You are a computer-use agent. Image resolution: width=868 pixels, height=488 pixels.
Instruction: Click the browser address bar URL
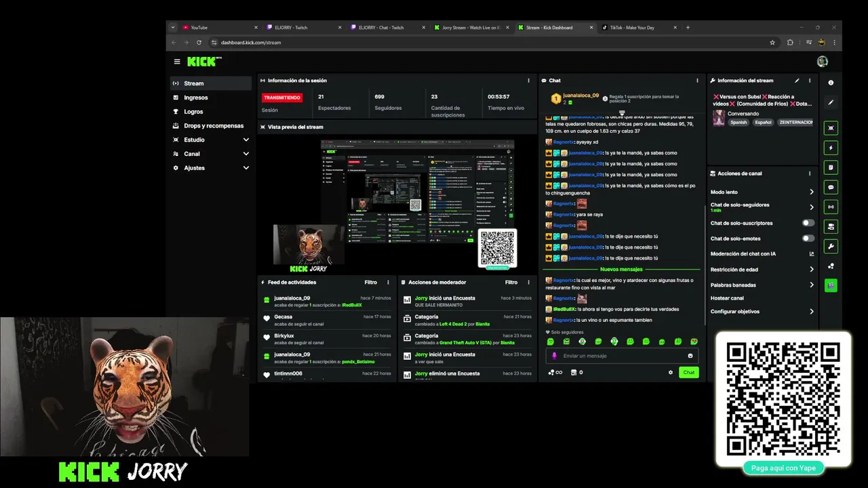pos(251,42)
